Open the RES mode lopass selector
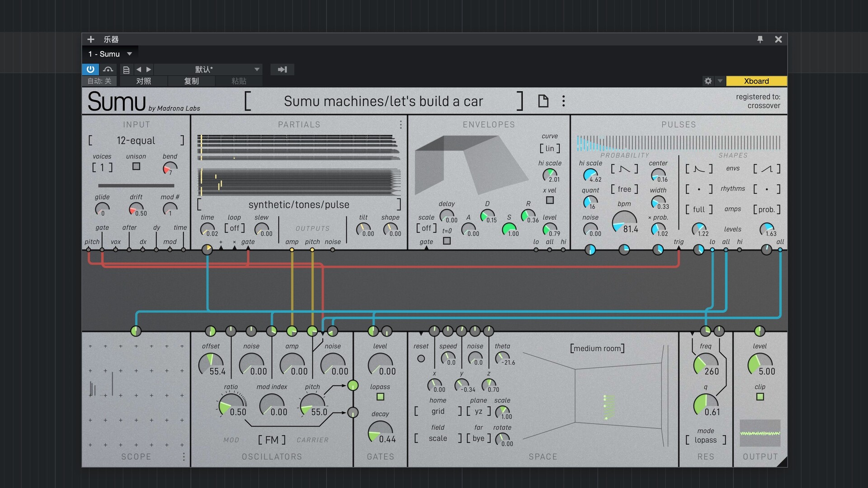Screen dimensions: 868x488 [x=705, y=440]
